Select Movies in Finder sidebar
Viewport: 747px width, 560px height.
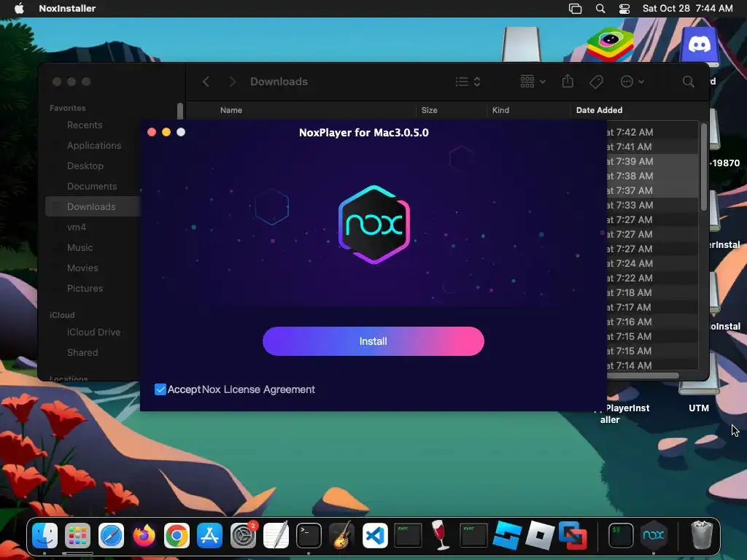tap(82, 268)
